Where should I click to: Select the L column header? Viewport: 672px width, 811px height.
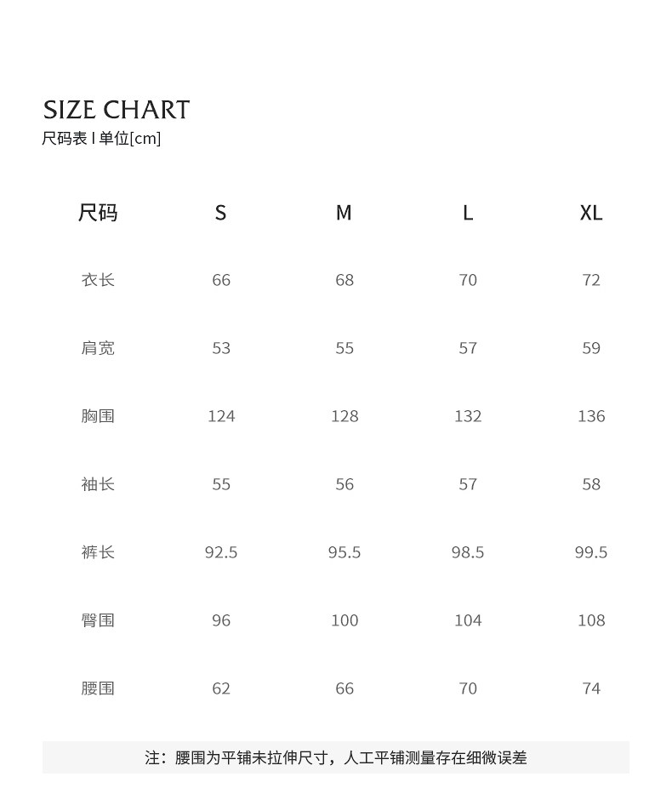[468, 213]
